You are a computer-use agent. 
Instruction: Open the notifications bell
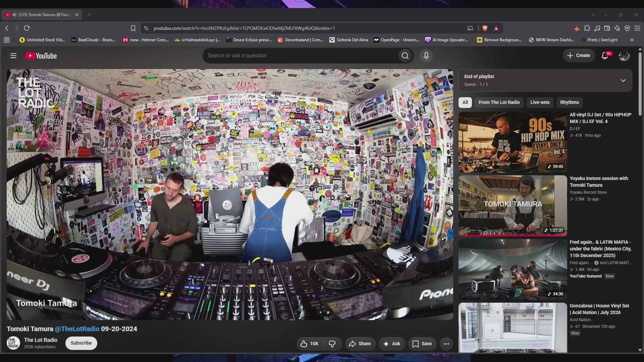605,56
